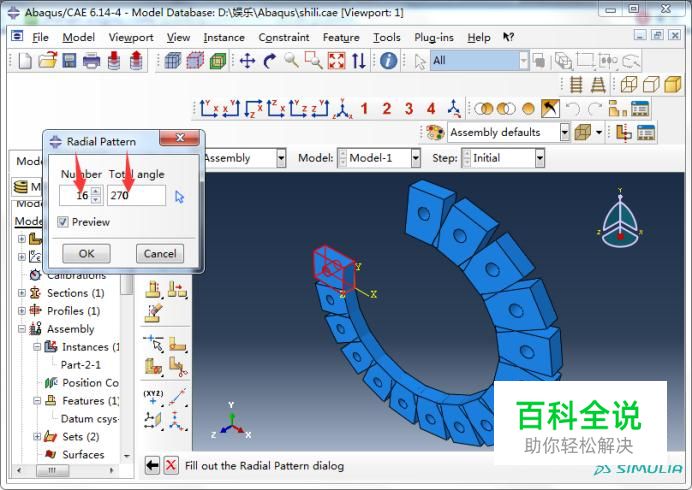The width and height of the screenshot is (692, 490).
Task: Open the Model-1 dropdown
Action: [x=415, y=158]
